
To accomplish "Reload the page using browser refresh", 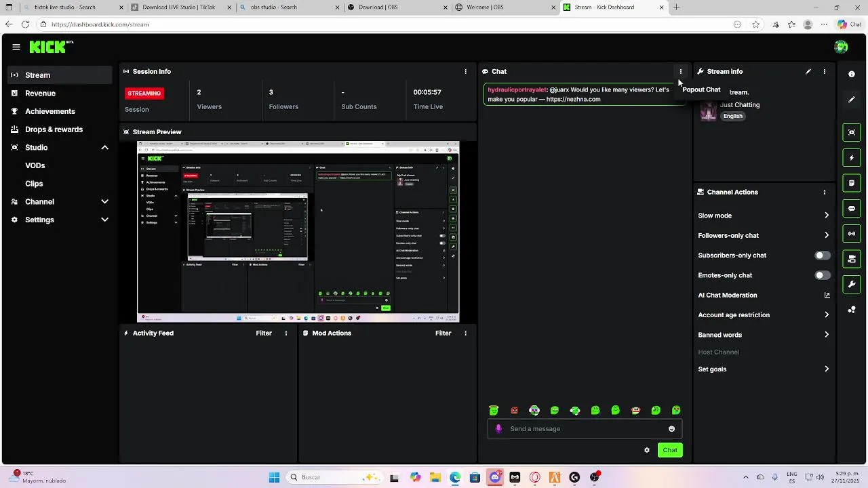I will coord(25,24).
